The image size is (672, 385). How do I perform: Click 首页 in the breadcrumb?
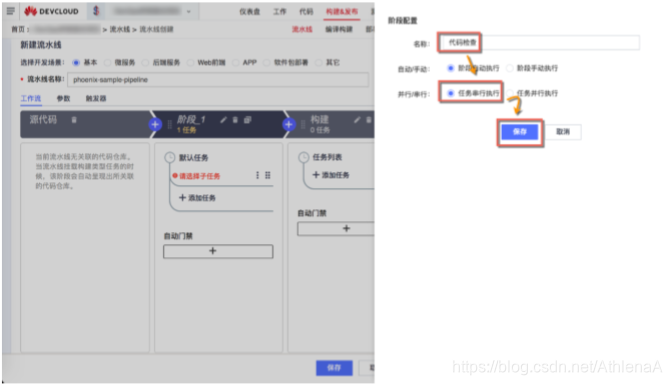(x=18, y=29)
